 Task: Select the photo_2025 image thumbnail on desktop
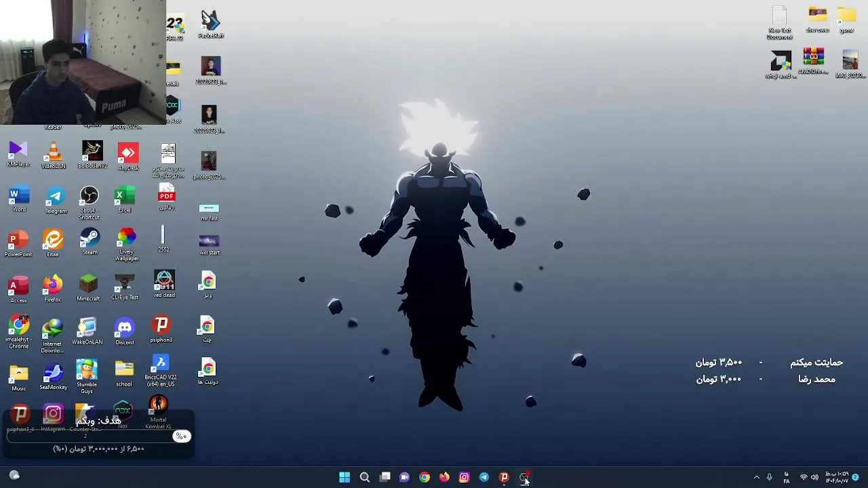208,166
